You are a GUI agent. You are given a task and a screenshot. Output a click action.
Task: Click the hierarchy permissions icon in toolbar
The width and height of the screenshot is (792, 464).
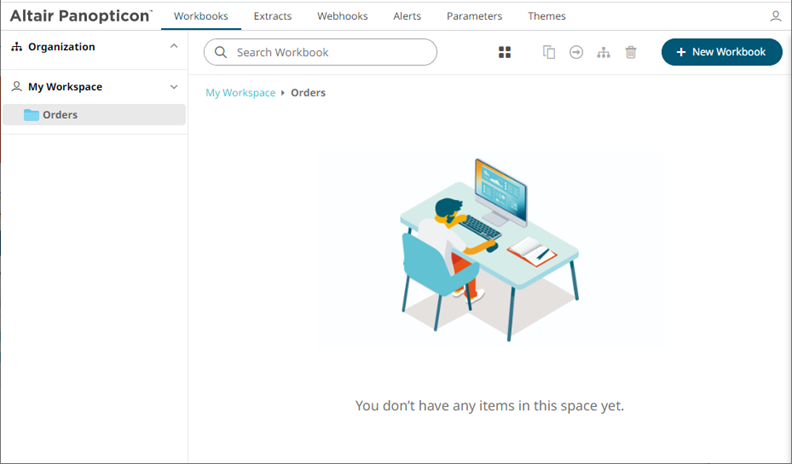(604, 52)
